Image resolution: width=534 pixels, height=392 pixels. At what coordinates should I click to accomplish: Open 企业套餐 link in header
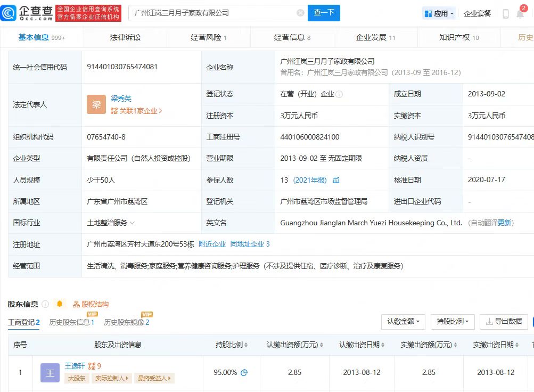point(477,14)
